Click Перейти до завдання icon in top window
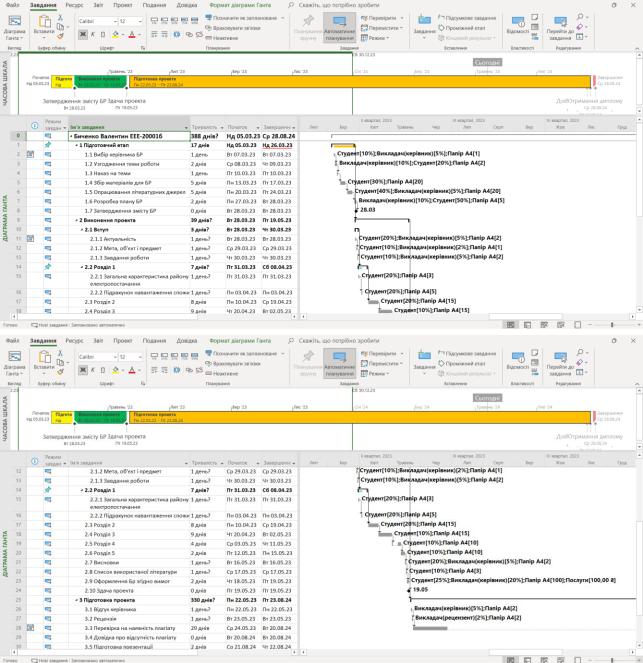 [x=560, y=23]
